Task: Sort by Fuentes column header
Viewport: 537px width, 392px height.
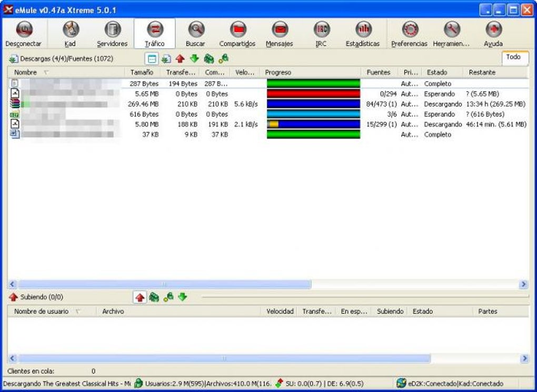Action: pos(380,73)
